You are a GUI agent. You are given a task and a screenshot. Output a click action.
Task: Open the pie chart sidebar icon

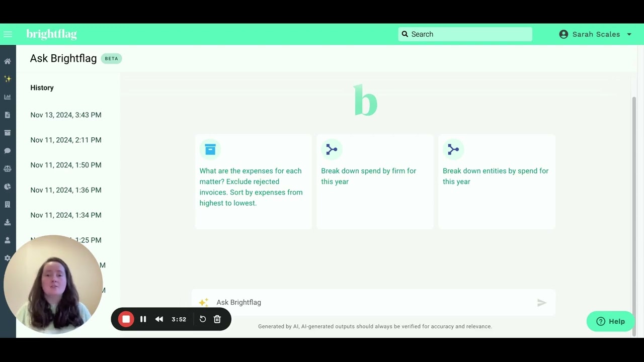click(x=8, y=187)
